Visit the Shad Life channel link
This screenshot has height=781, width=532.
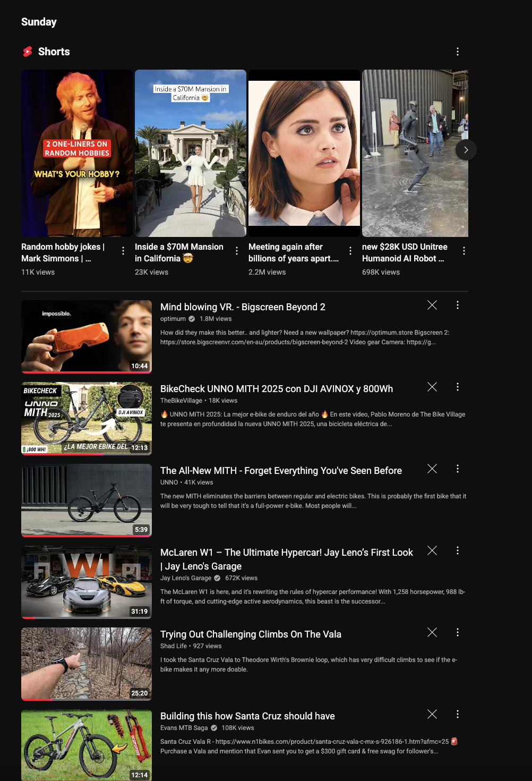pyautogui.click(x=174, y=646)
